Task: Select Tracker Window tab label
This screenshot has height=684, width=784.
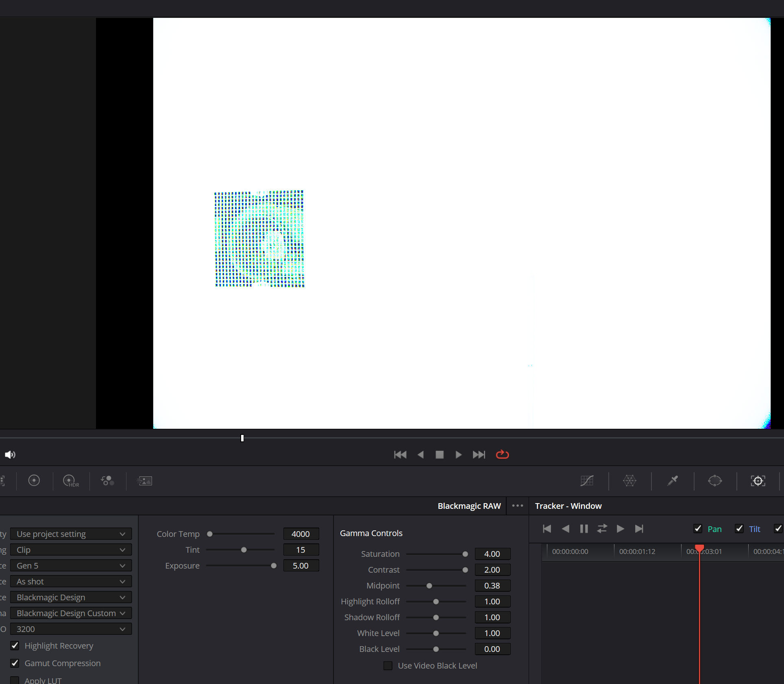Action: [568, 506]
